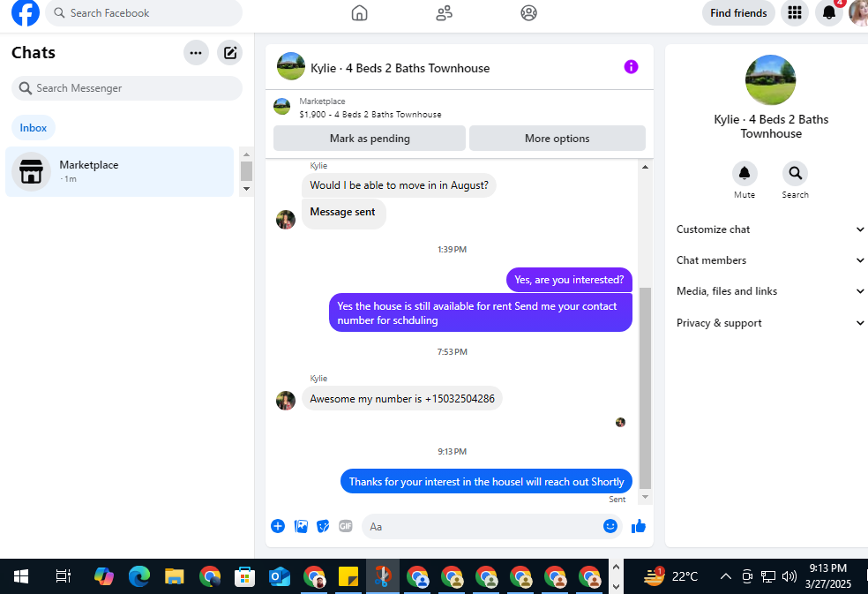Open the Facebook logo home link
868x594 pixels.
point(26,12)
